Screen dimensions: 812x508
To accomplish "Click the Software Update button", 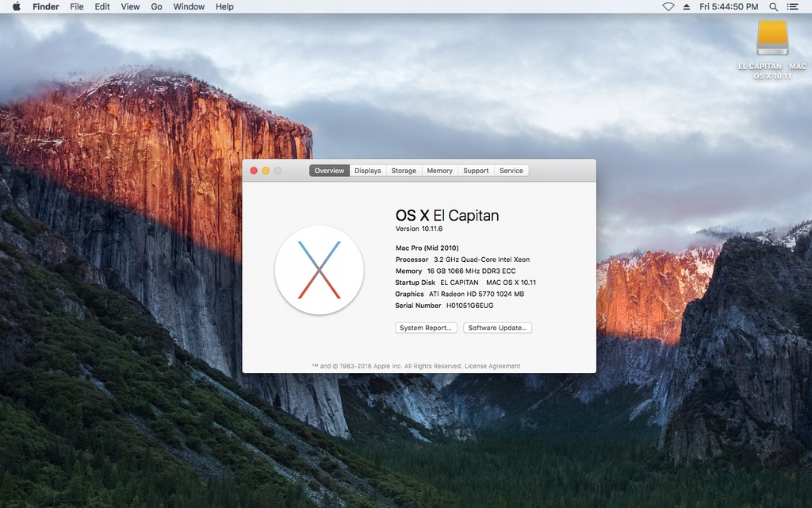I will 498,328.
